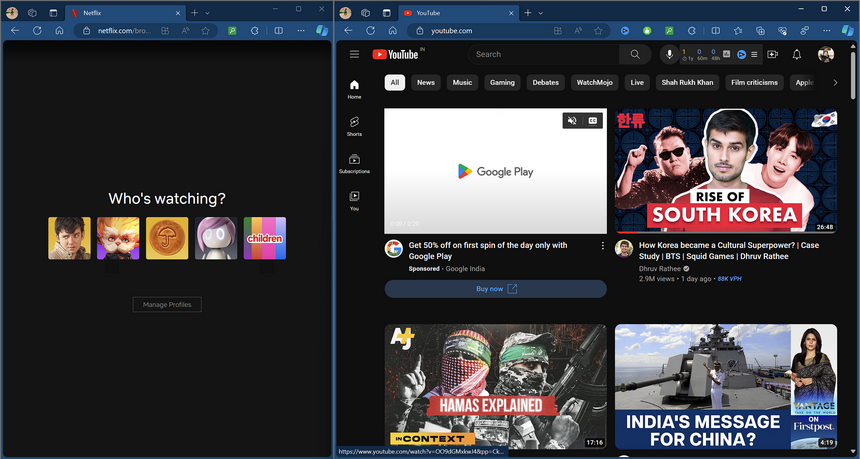Toggle the YouTube hamburger guide menu

354,54
